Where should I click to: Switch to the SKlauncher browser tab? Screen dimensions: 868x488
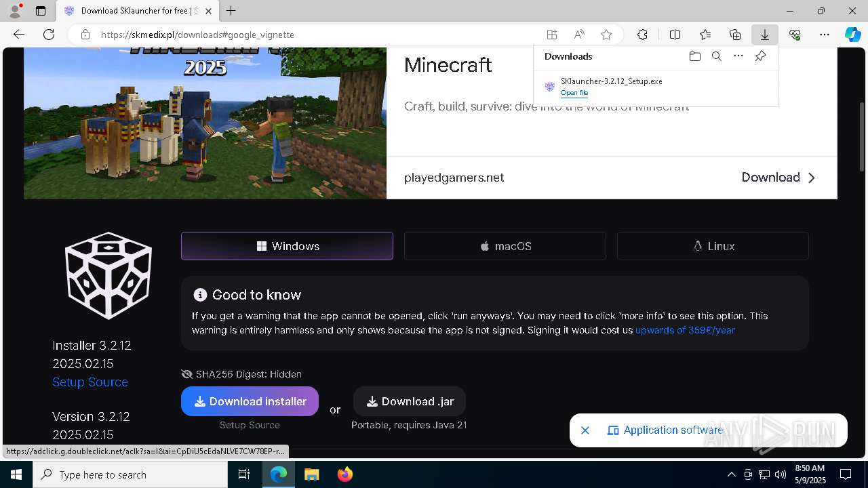click(138, 11)
